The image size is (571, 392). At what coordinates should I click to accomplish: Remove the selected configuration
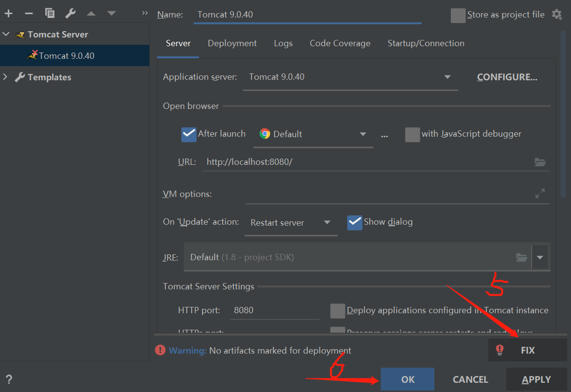tap(29, 14)
